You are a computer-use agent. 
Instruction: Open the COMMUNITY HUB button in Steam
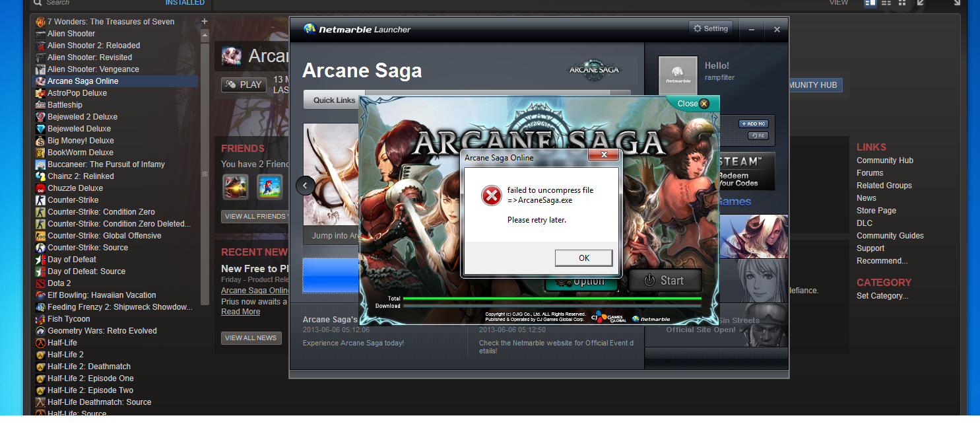pyautogui.click(x=815, y=85)
